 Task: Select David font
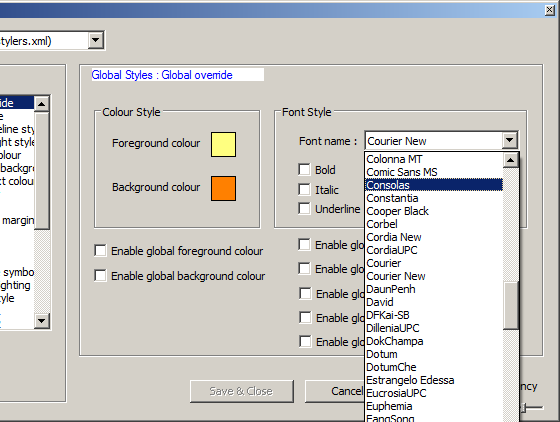(434, 302)
